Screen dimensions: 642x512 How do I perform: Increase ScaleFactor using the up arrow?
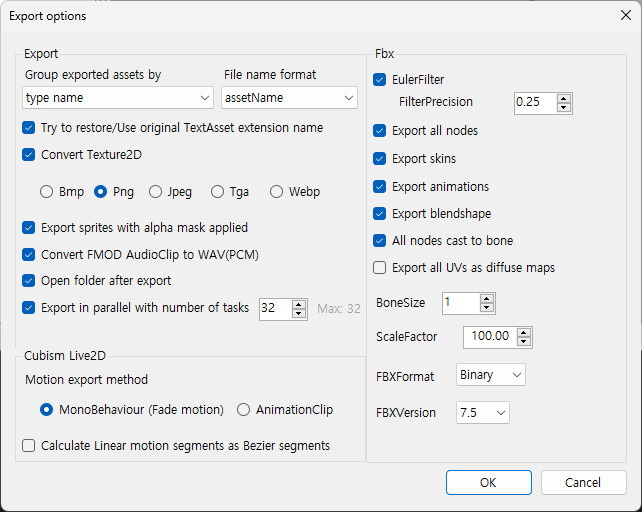(x=524, y=332)
